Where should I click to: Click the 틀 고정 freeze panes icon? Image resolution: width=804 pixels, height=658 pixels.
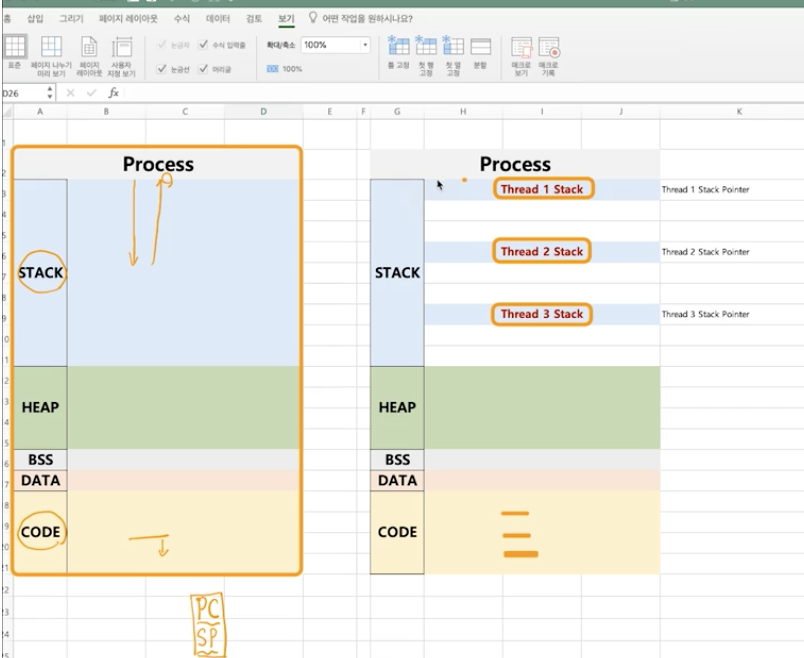click(x=398, y=52)
